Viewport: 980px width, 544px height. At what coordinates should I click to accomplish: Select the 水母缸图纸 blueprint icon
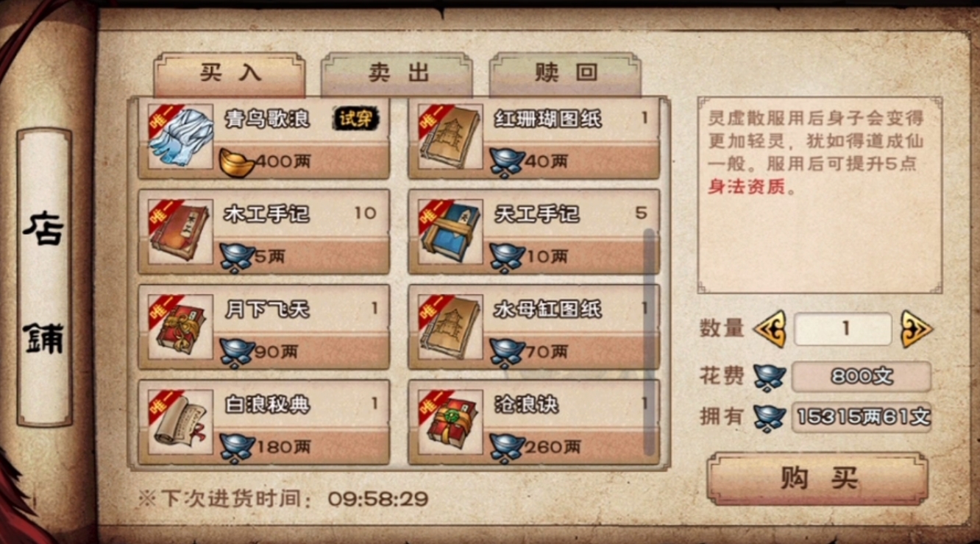coord(450,327)
